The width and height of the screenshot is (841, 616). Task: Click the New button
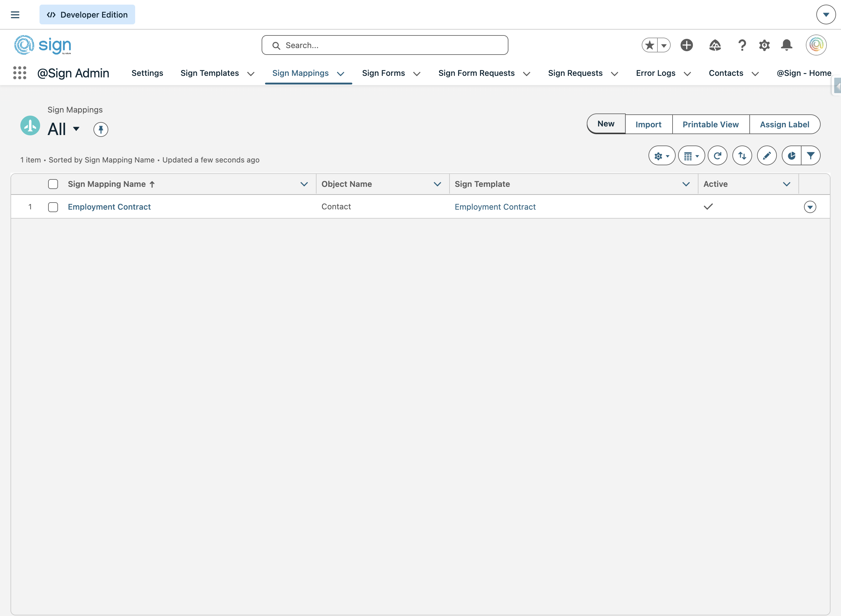click(606, 124)
